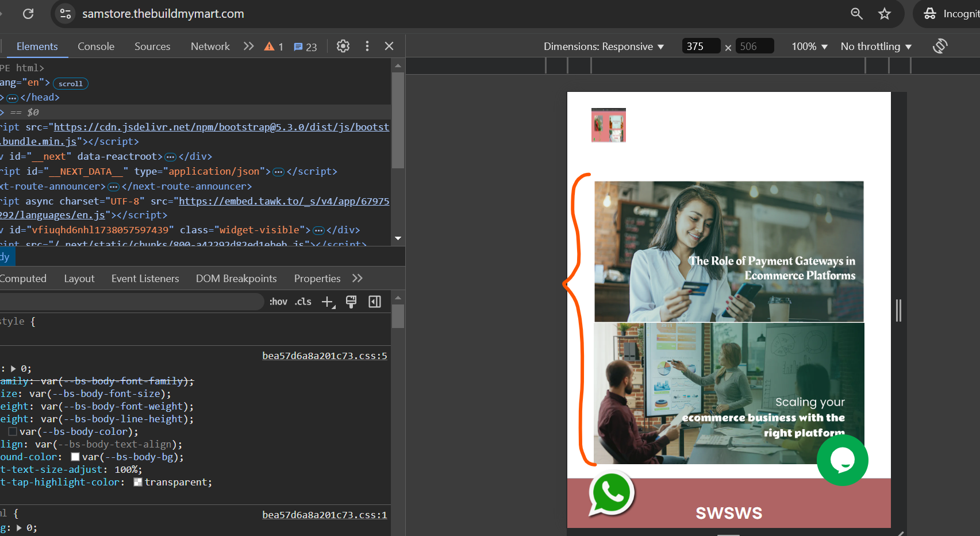Open the embed.tawk.to script link
Viewport: 980px width, 536px height.
pyautogui.click(x=284, y=201)
